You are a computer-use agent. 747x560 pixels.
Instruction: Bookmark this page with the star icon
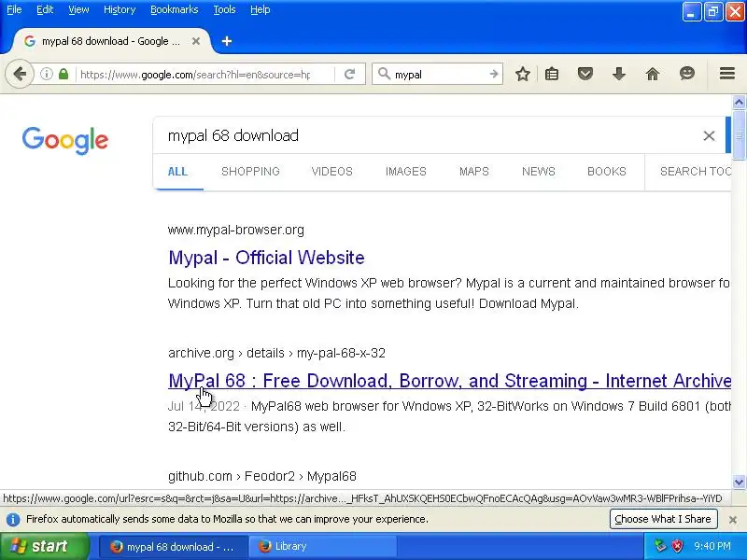[523, 74]
